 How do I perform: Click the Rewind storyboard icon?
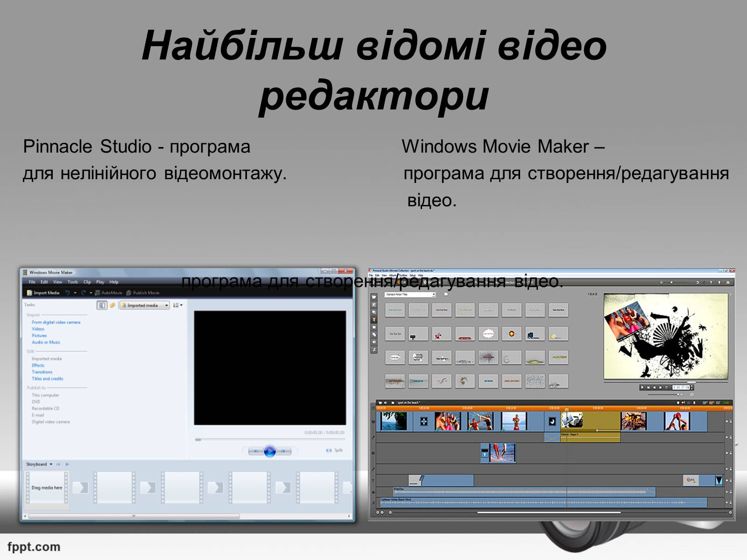[58, 464]
